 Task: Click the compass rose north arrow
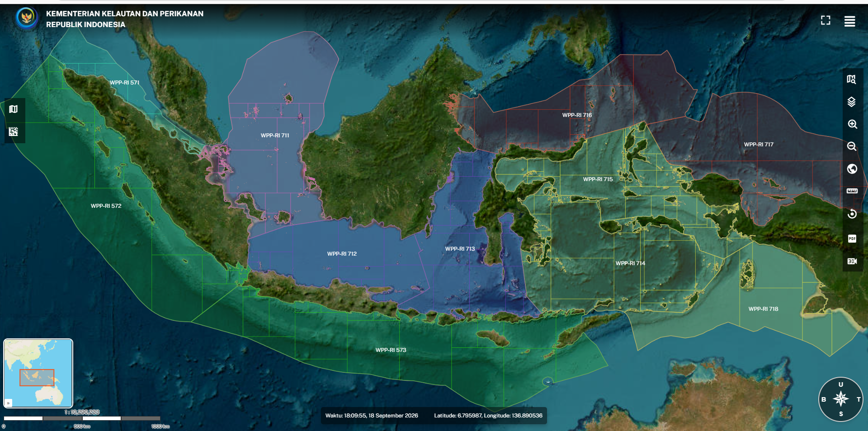point(840,399)
